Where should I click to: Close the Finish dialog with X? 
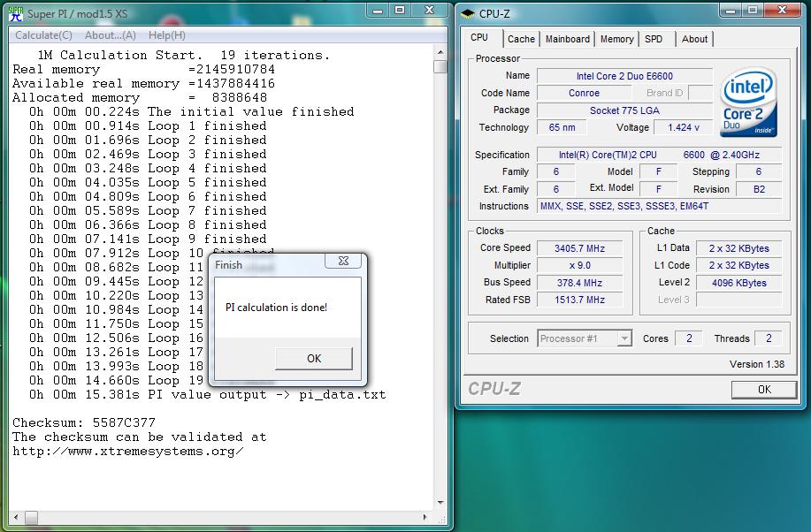pyautogui.click(x=341, y=262)
